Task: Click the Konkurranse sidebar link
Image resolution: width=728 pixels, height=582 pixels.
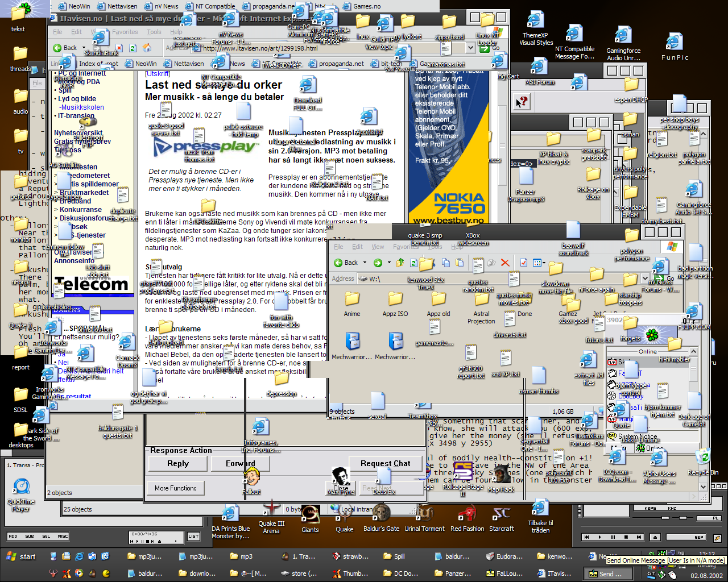Action: [x=81, y=209]
